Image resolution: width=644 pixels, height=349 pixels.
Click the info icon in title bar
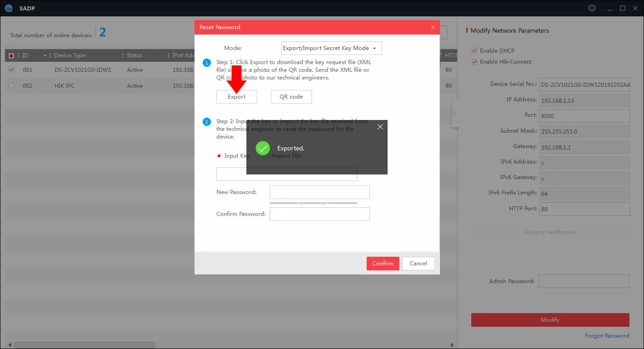point(592,8)
